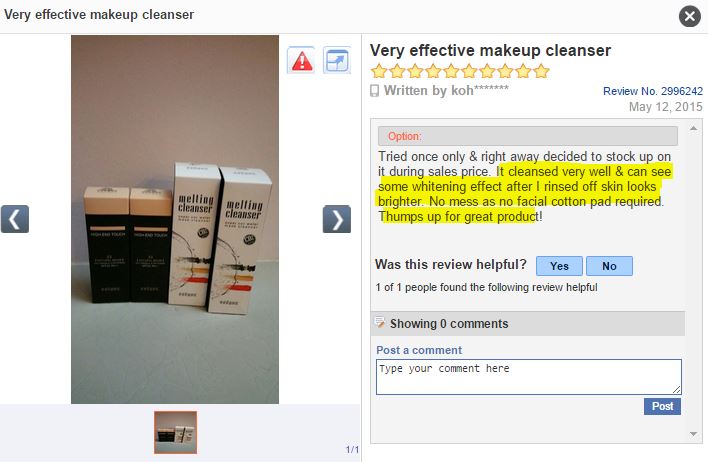Go to next image arrow
The height and width of the screenshot is (462, 708).
(337, 219)
